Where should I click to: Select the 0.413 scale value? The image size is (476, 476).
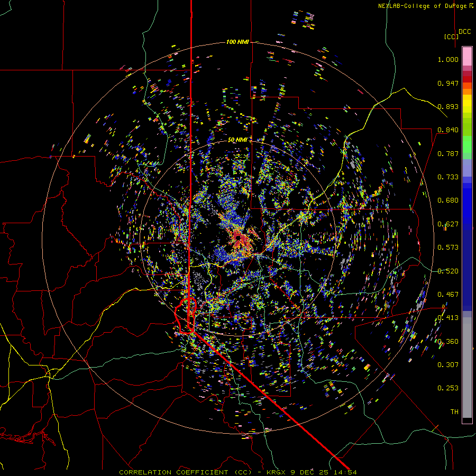448,318
